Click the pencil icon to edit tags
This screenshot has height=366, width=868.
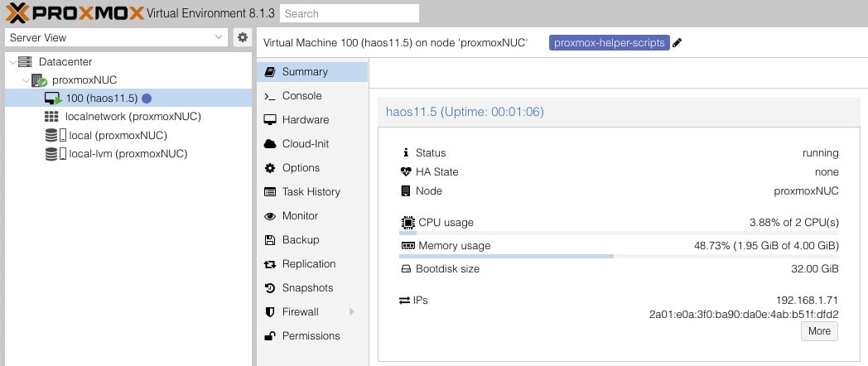click(x=677, y=43)
